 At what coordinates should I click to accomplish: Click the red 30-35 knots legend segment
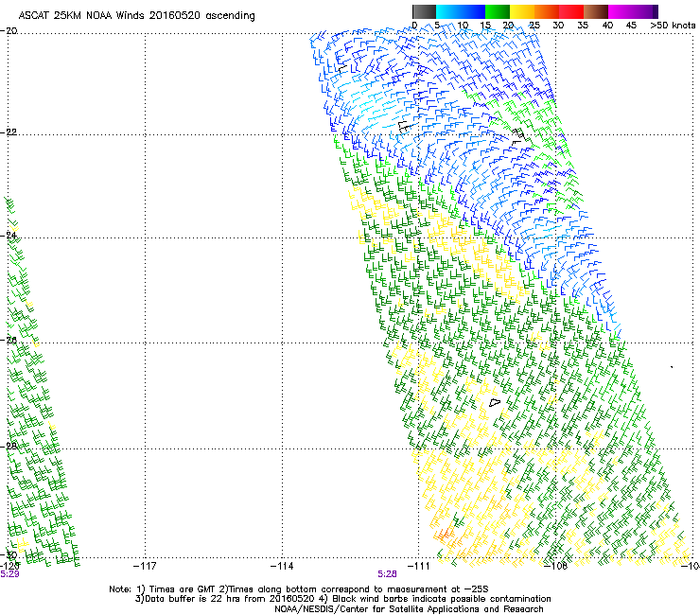tap(571, 11)
